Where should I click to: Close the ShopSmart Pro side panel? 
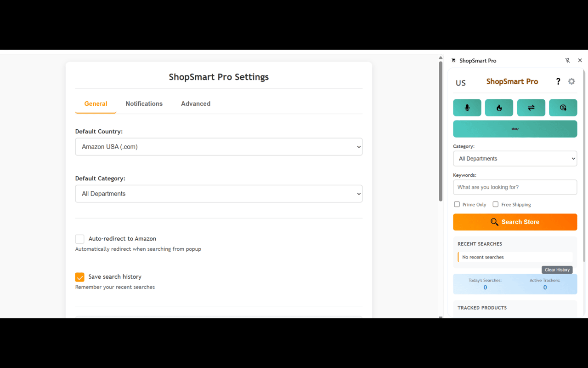click(580, 60)
